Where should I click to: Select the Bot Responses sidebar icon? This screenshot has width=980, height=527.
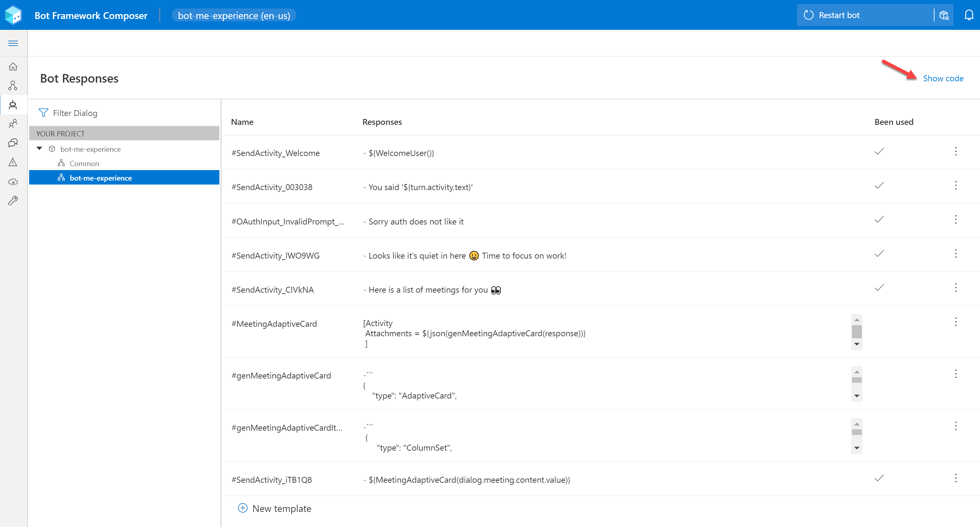[13, 105]
